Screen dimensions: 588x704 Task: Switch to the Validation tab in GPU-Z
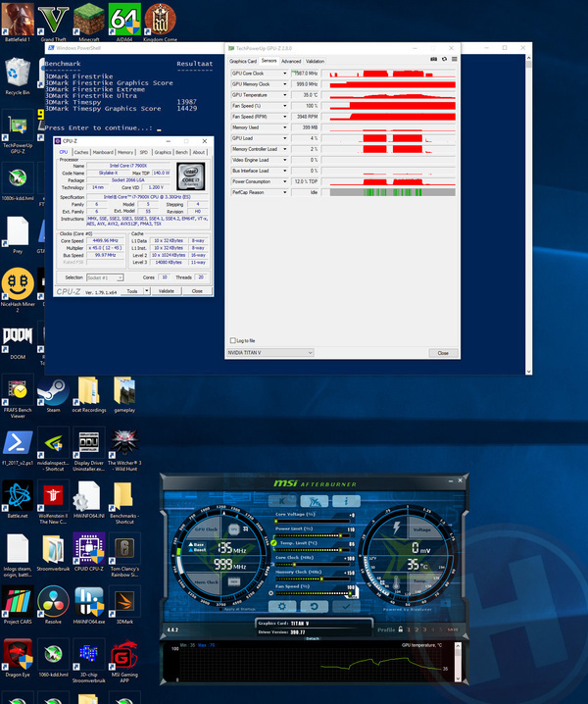tap(315, 61)
